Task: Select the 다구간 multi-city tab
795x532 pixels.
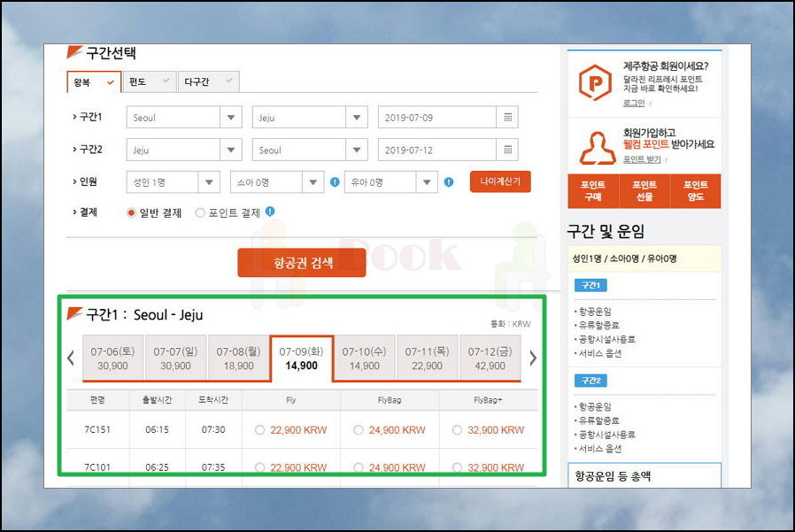Action: coord(208,81)
